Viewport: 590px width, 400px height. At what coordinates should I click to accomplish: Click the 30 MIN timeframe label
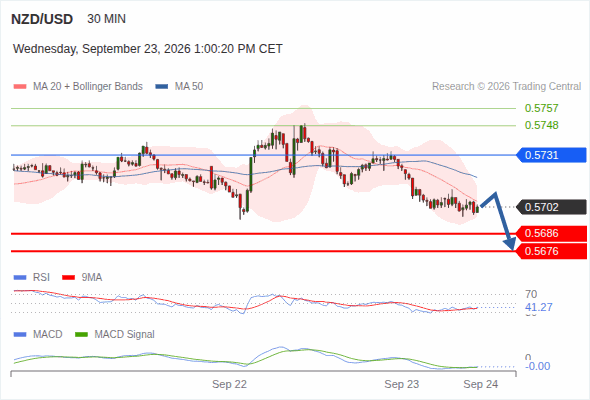(x=106, y=19)
